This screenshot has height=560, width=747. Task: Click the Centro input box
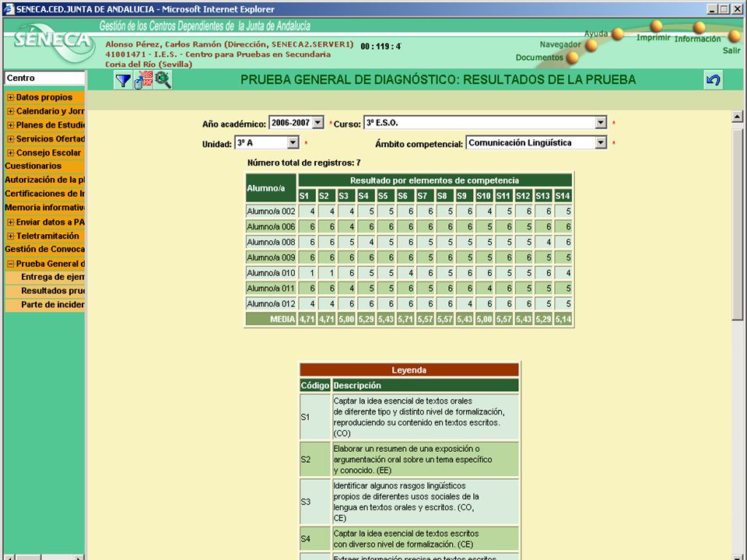click(45, 78)
